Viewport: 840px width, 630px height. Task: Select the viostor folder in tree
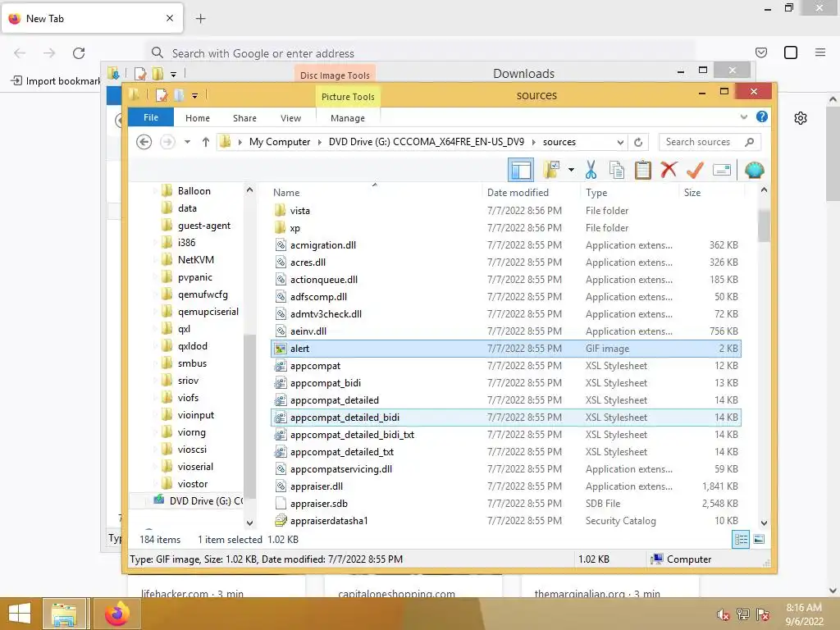(x=192, y=484)
